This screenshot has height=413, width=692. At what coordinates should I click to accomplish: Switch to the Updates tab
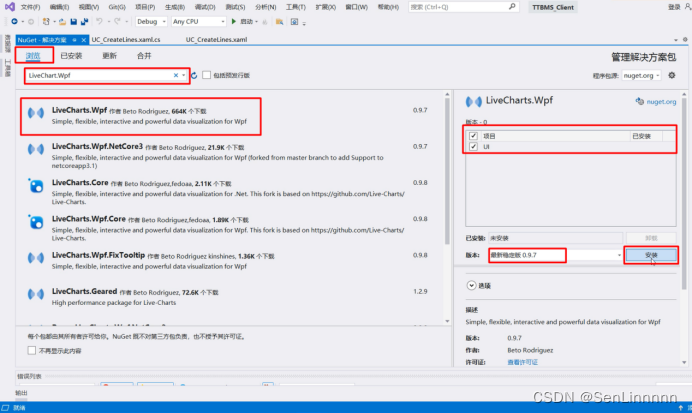pyautogui.click(x=109, y=56)
